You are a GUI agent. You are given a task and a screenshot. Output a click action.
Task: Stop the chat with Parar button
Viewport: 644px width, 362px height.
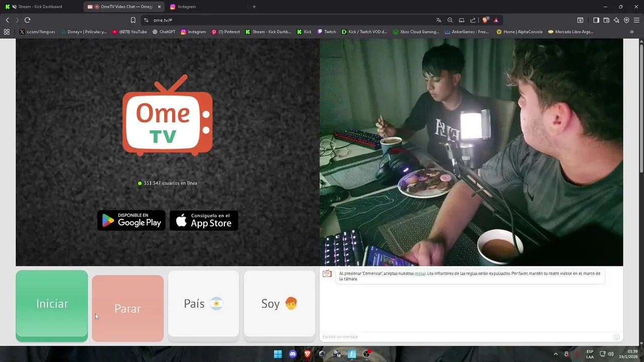[128, 308]
